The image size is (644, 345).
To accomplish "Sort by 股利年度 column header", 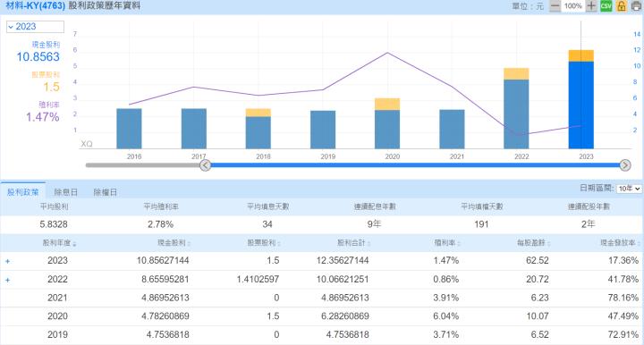I will [x=60, y=243].
